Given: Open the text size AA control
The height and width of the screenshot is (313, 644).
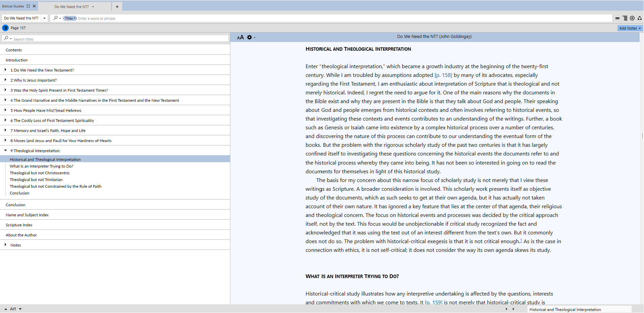Looking at the screenshot, I should 240,37.
